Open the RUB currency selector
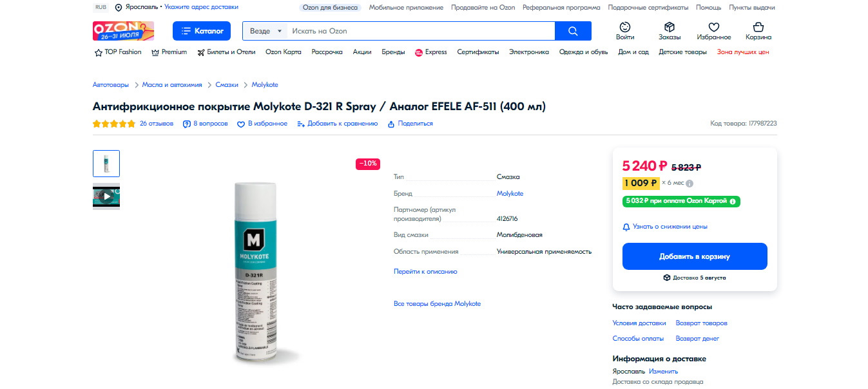This screenshot has height=389, width=868. [x=101, y=7]
